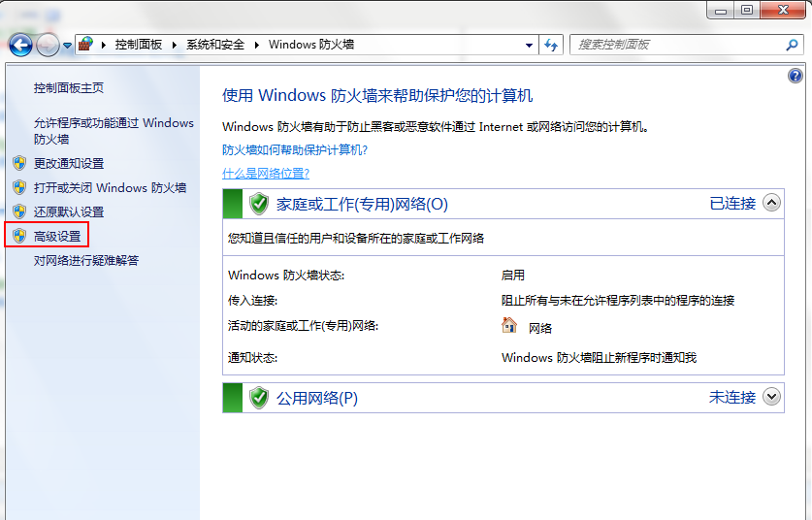Click the 未连接 status text
812x520 pixels.
pos(732,398)
